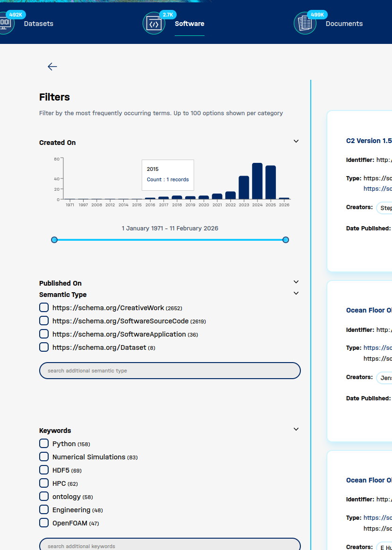Switch to the Documents tab
Viewport: 392px width, 550px height.
pyautogui.click(x=344, y=23)
